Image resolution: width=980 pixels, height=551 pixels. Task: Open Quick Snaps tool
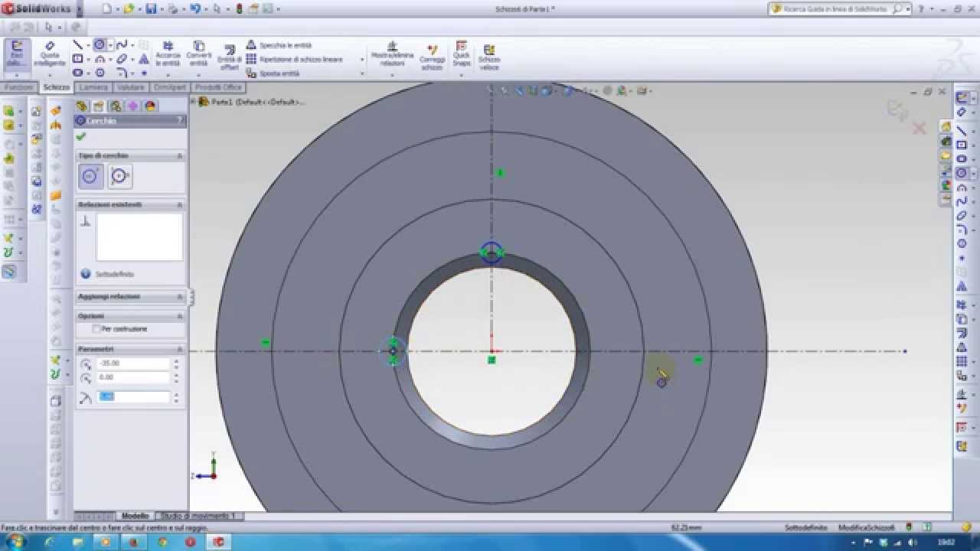tap(461, 54)
